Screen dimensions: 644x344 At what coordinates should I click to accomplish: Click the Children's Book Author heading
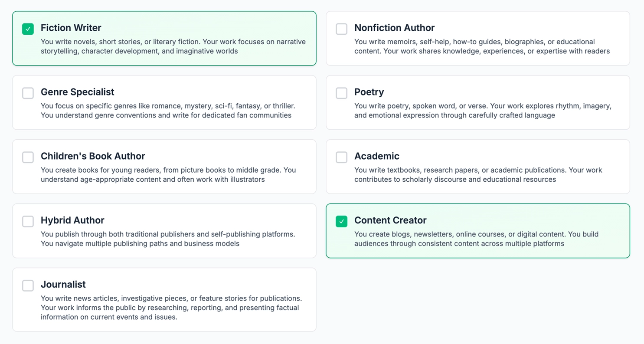pos(92,156)
